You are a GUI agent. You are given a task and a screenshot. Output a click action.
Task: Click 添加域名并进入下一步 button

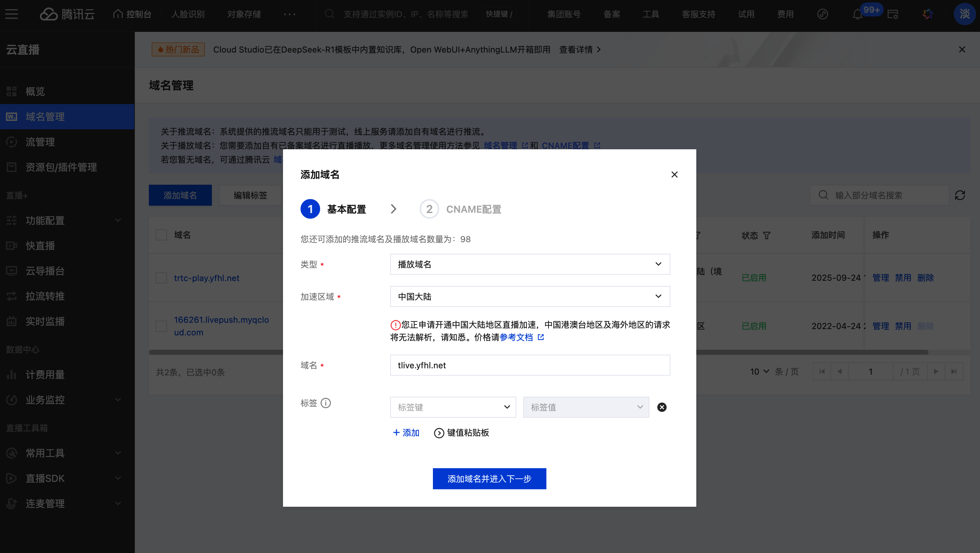click(489, 479)
